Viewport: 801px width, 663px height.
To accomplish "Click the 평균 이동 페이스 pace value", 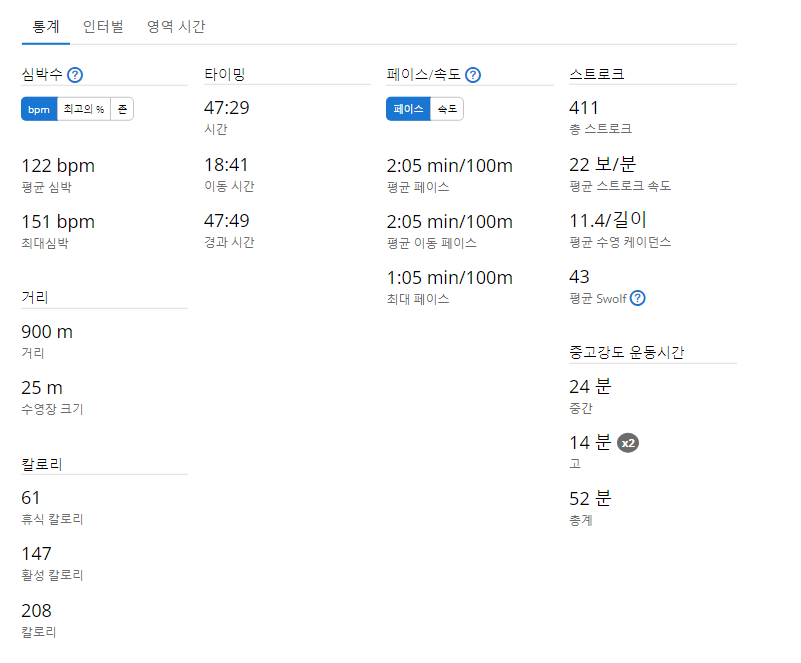I will pos(450,222).
